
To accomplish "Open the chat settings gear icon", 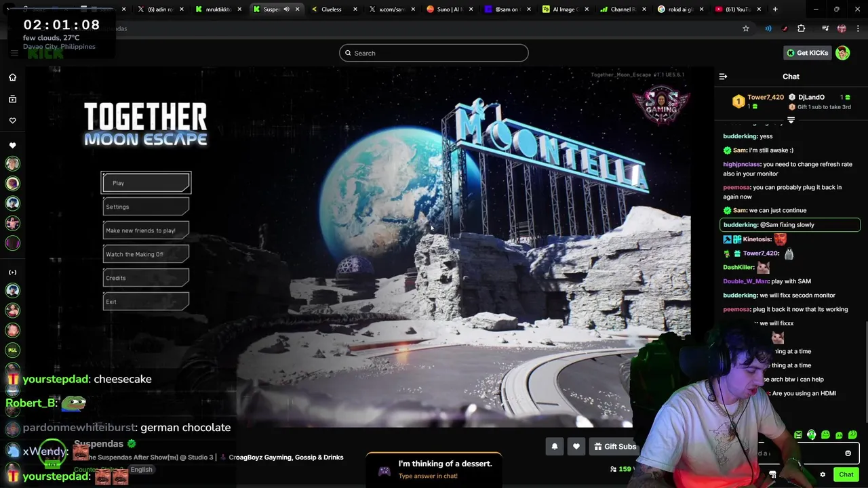I will pos(823,474).
